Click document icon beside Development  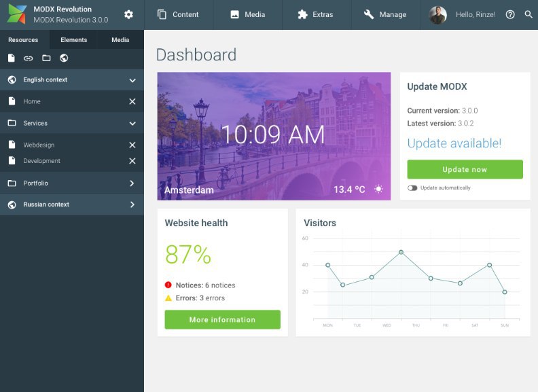click(12, 160)
